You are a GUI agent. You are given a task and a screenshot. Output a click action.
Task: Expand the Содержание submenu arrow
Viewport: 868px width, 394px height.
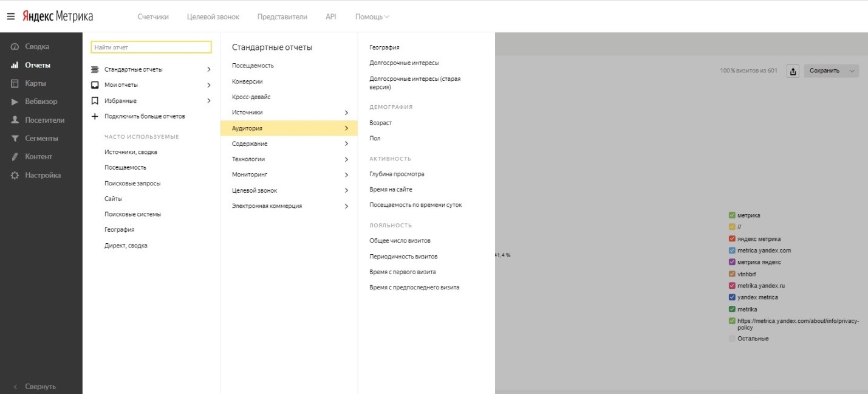click(x=346, y=144)
